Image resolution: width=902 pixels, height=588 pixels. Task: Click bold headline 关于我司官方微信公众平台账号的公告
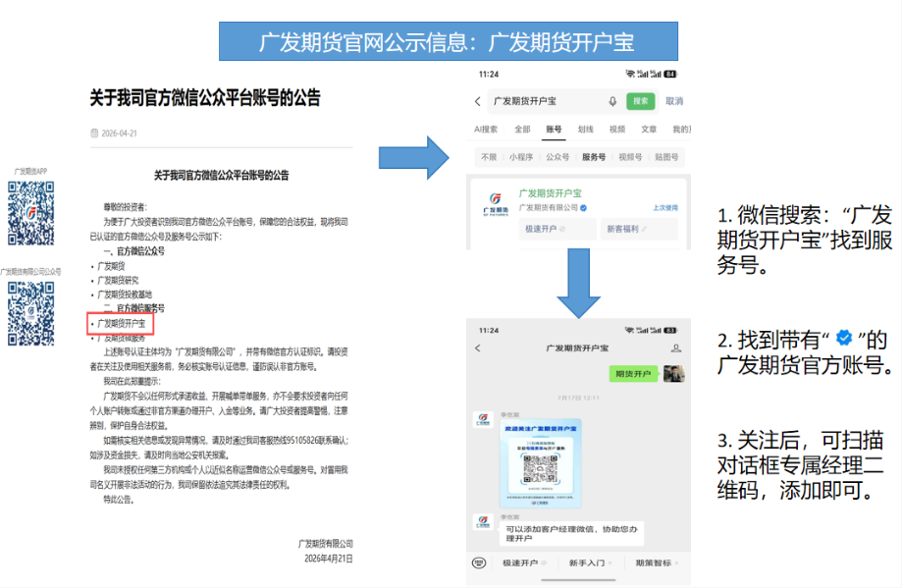click(205, 98)
